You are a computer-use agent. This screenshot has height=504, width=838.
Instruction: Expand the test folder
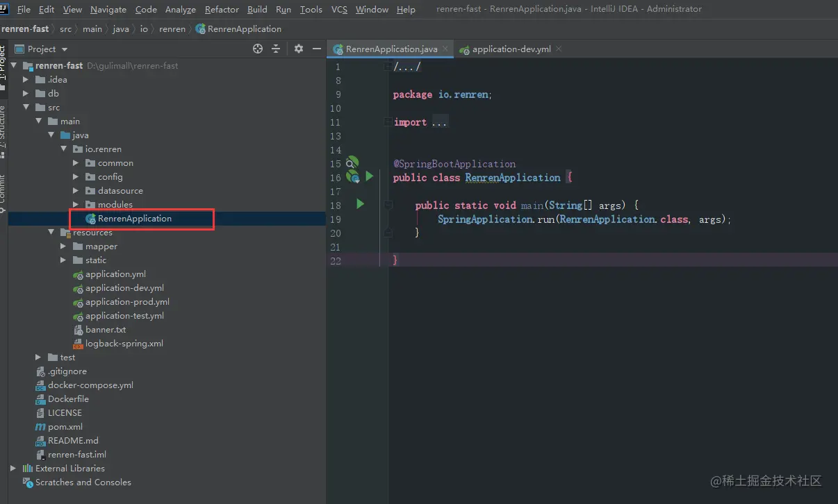click(39, 358)
